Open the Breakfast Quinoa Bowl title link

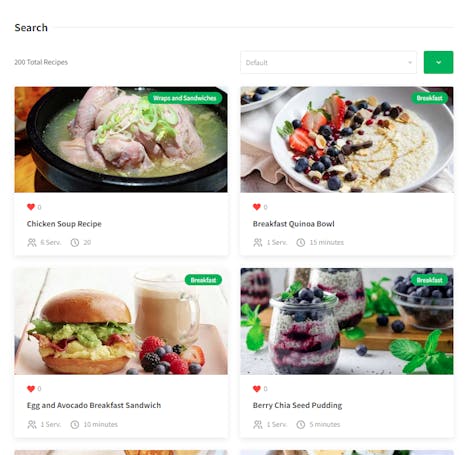pyautogui.click(x=293, y=224)
